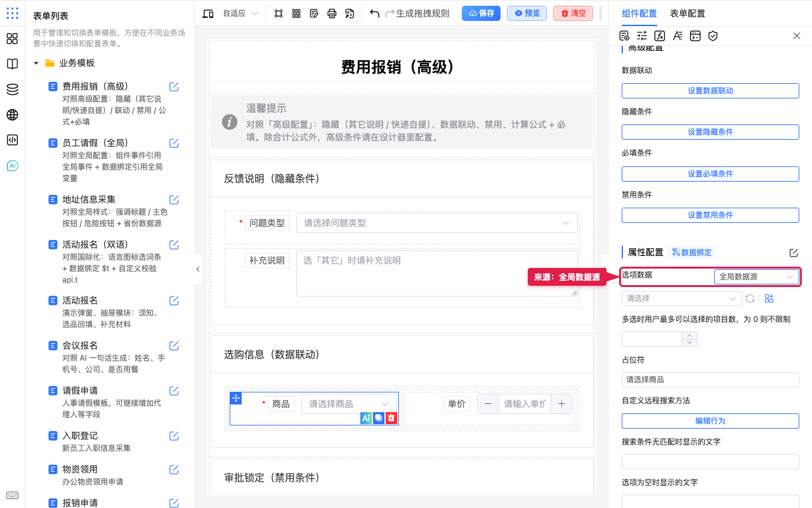Open the 自适应 screen size dropdown

tap(240, 13)
